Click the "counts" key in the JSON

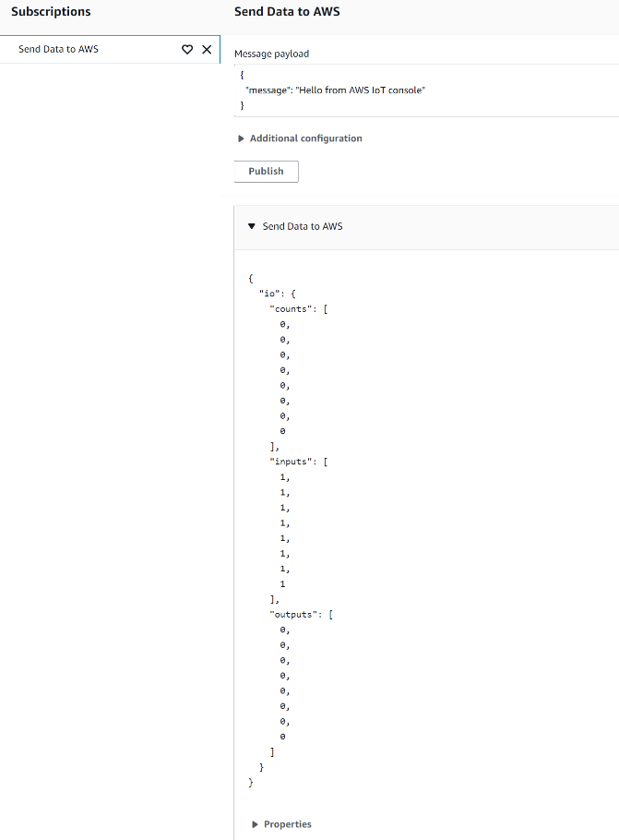tap(290, 308)
